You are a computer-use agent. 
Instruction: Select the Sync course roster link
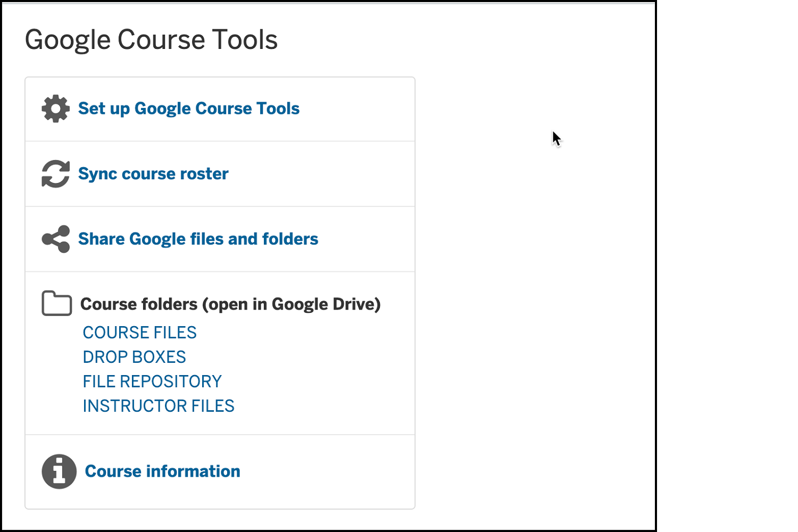coord(153,174)
